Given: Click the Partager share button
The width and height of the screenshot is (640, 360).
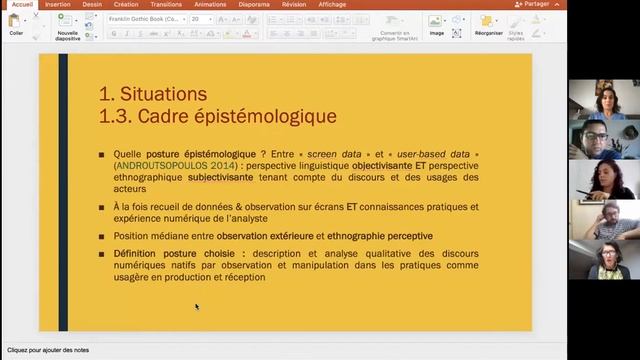Looking at the screenshot, I should [x=532, y=4].
